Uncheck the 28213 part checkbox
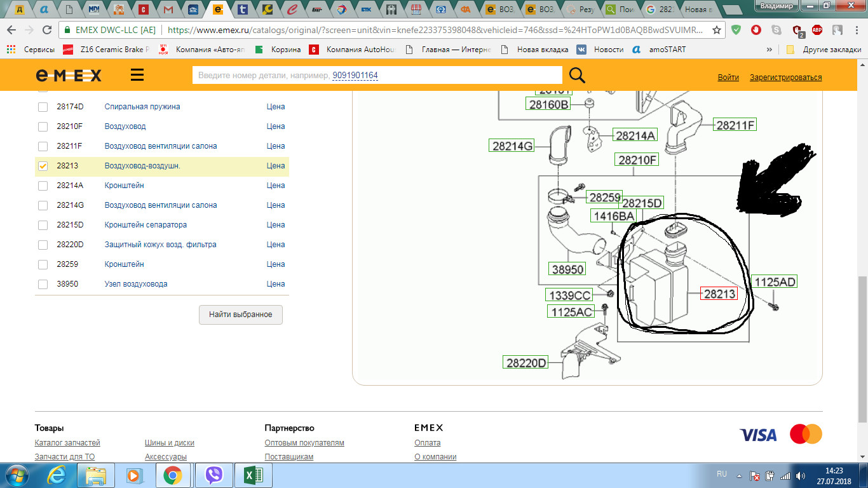This screenshot has width=868, height=488. tap(43, 166)
